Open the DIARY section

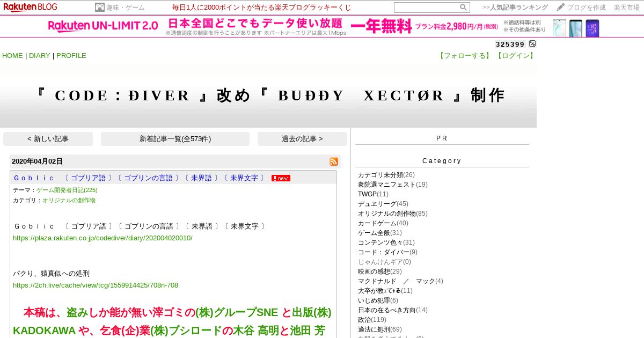click(39, 56)
